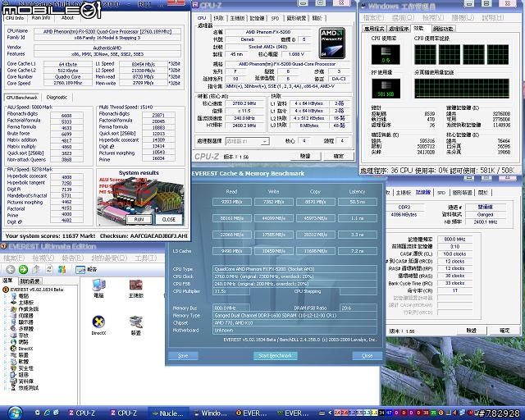Image resolution: width=525 pixels, height=420 pixels.
Task: Select 安全性 in the EVEREST tree
Action: click(22, 368)
